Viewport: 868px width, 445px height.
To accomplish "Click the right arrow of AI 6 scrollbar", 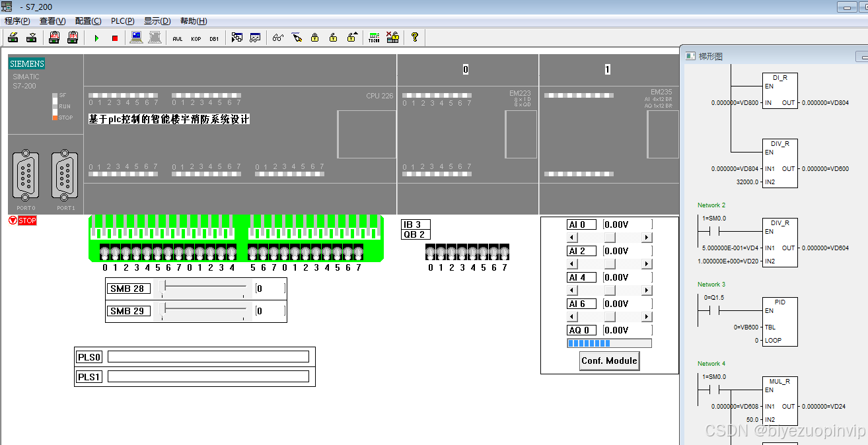I will [647, 316].
